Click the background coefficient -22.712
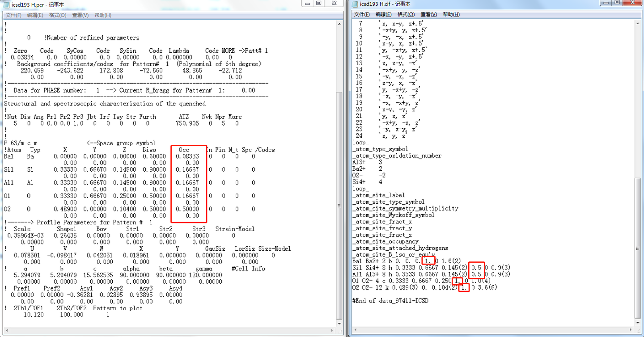 230,71
